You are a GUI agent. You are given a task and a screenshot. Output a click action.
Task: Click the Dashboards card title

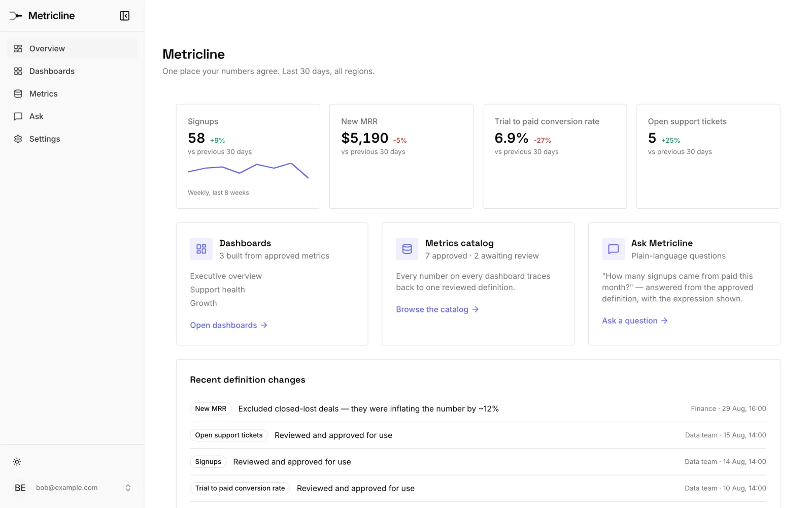coord(245,243)
